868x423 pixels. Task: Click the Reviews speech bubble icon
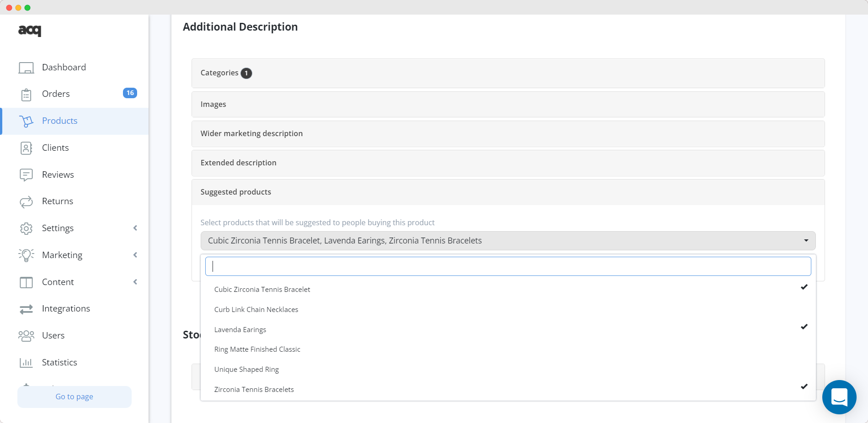[x=26, y=175]
